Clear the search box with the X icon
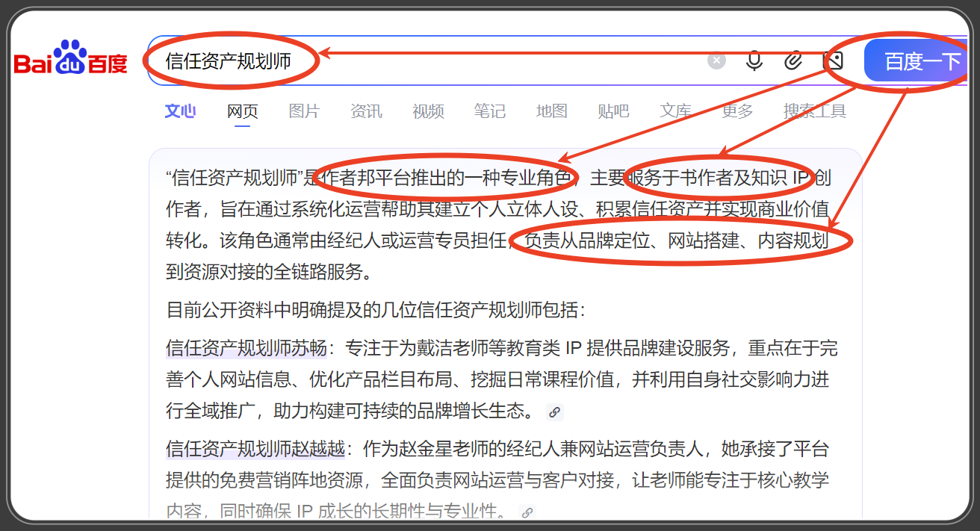 tap(716, 60)
